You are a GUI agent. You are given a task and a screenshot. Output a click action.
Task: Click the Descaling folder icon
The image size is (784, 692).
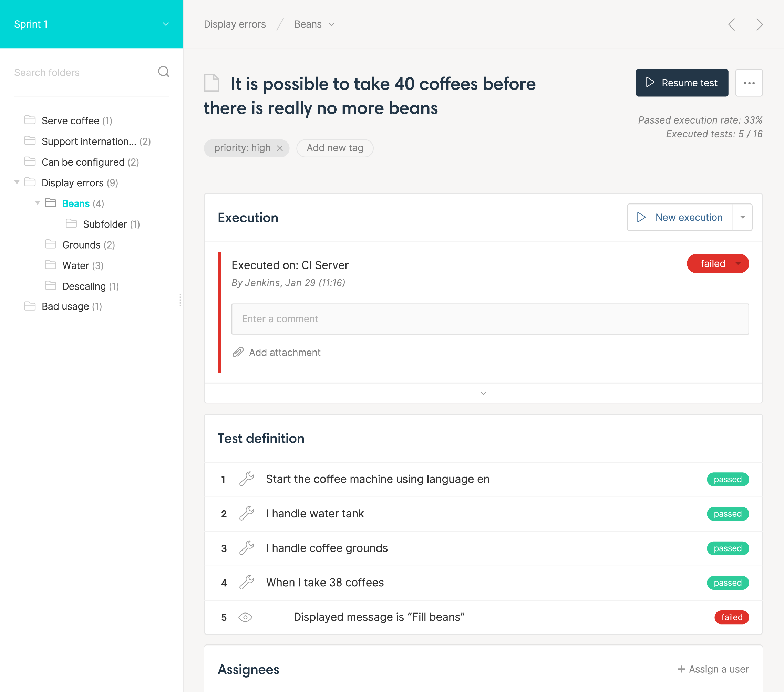click(x=51, y=286)
